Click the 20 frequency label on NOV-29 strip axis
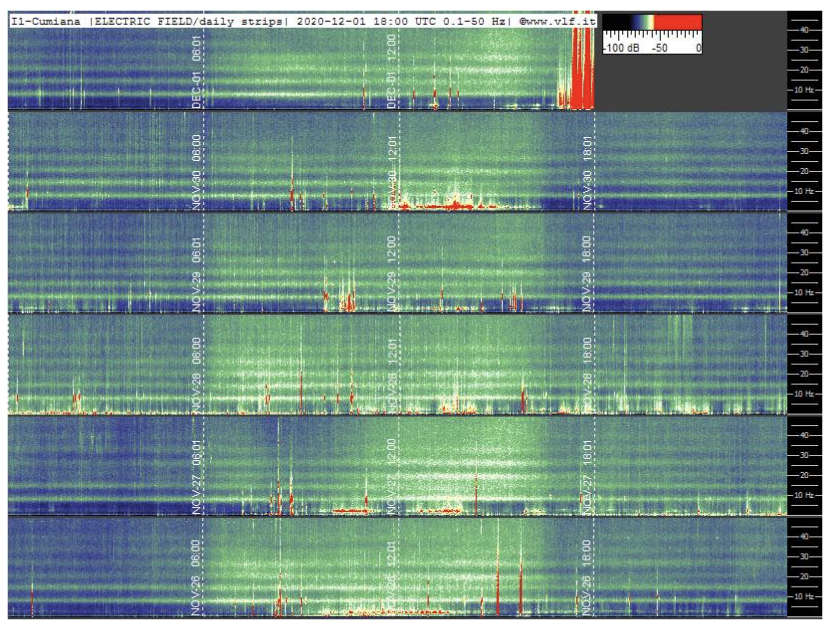This screenshot has height=627, width=840. pyautogui.click(x=804, y=273)
